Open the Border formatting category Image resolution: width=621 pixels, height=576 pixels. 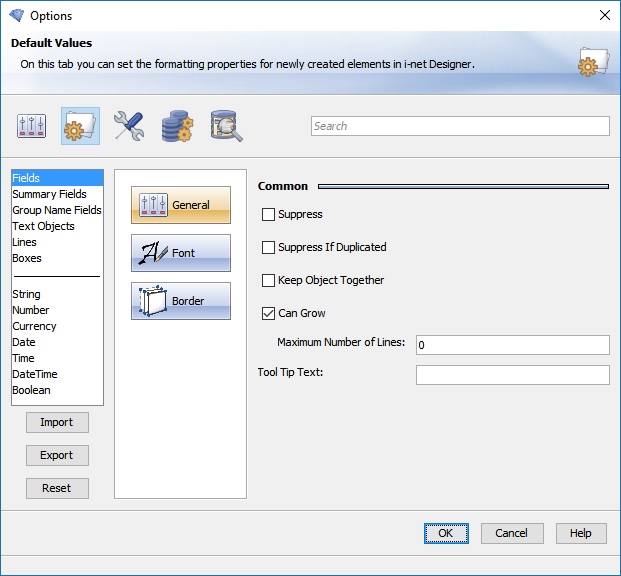click(x=181, y=301)
